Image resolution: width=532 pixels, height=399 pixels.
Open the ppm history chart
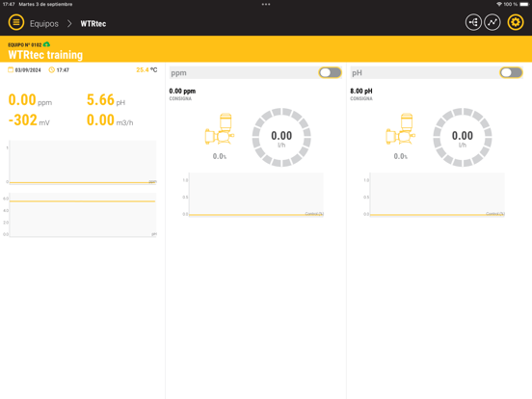pyautogui.click(x=83, y=163)
